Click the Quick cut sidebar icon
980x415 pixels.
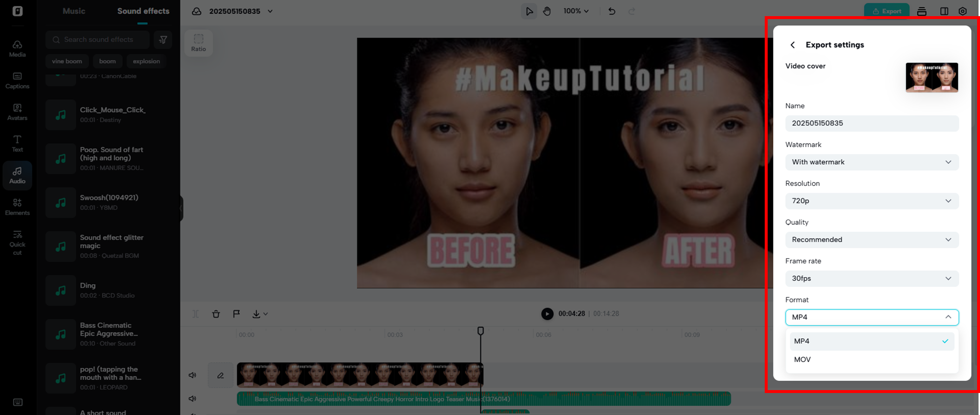[x=17, y=242]
